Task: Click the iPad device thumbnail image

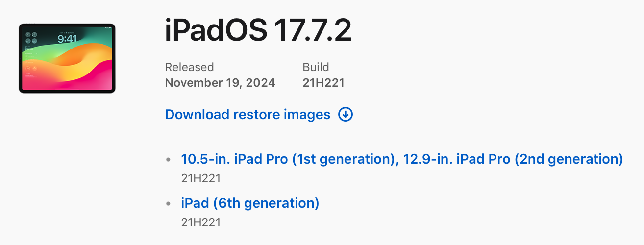Action: click(x=67, y=58)
